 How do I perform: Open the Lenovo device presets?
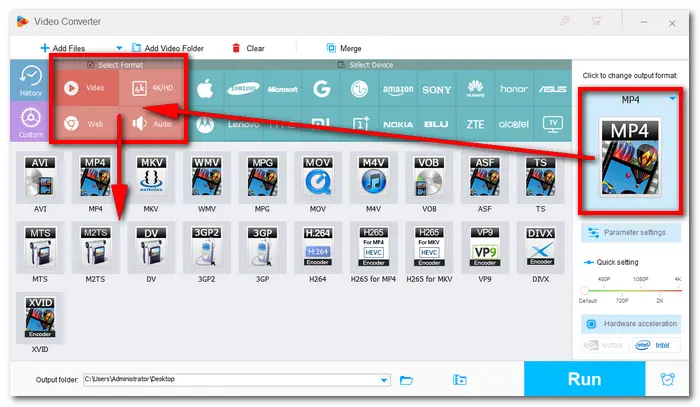(x=243, y=124)
